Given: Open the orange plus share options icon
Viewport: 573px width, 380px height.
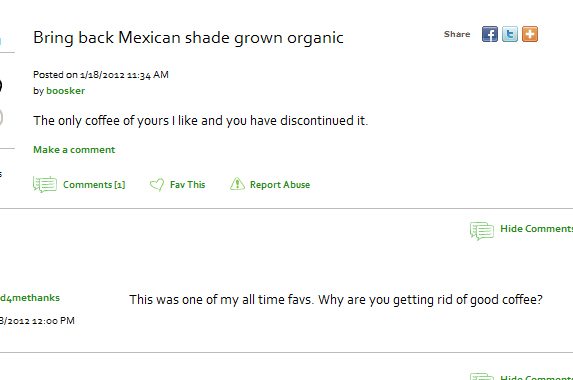Looking at the screenshot, I should pos(530,34).
